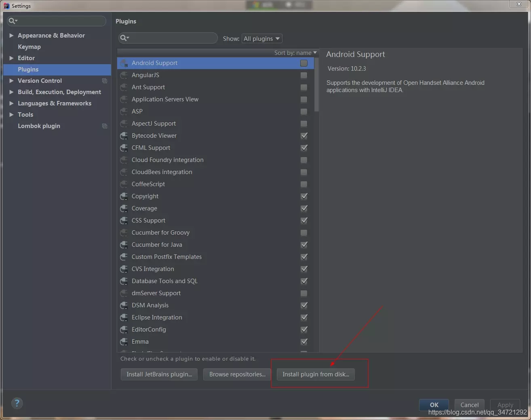Click the Cucumber for Groovy plugin icon
This screenshot has width=531, height=420.
124,233
